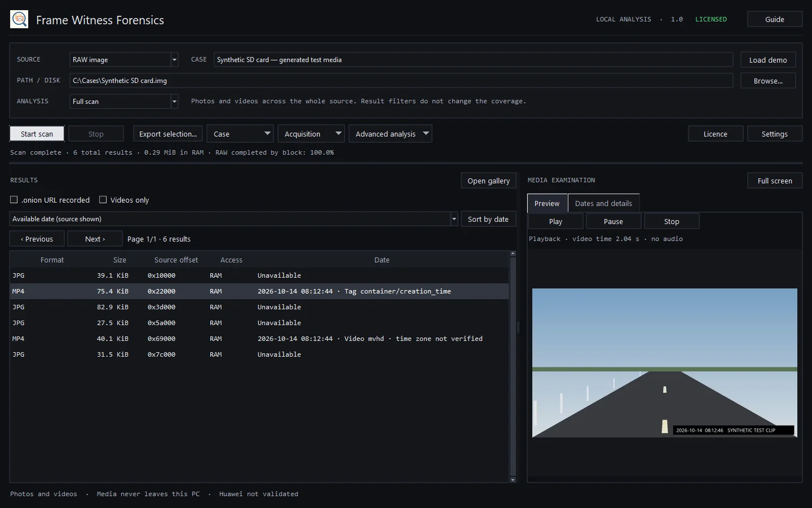Viewport: 812px width, 508px height.
Task: Click the Browse... button
Action: coord(768,81)
